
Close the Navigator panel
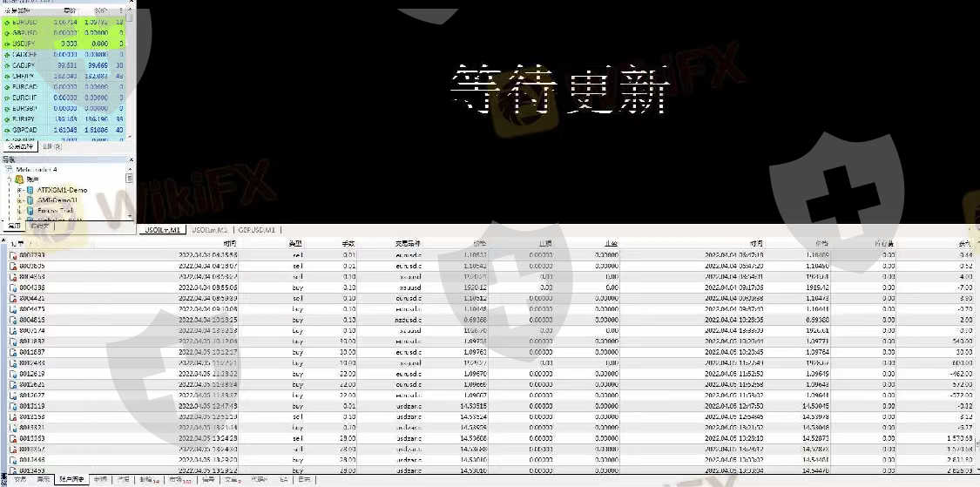point(131,160)
